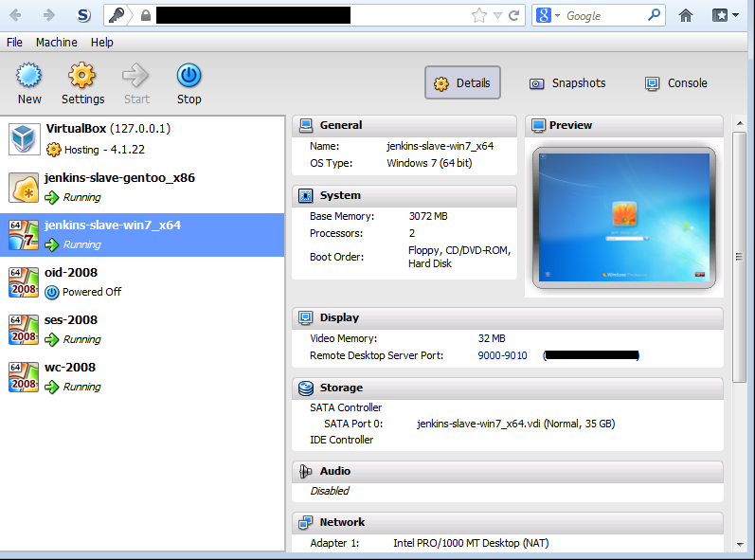Click the browser forward arrow
The width and height of the screenshot is (755, 560).
pos(48,15)
